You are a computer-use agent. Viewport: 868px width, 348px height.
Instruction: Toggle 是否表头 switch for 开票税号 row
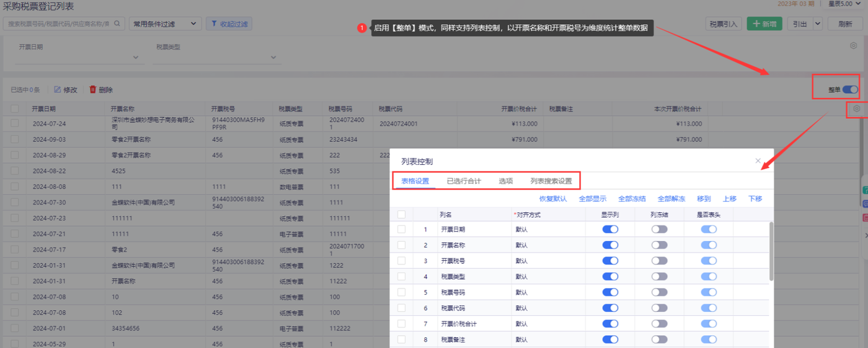tap(709, 261)
